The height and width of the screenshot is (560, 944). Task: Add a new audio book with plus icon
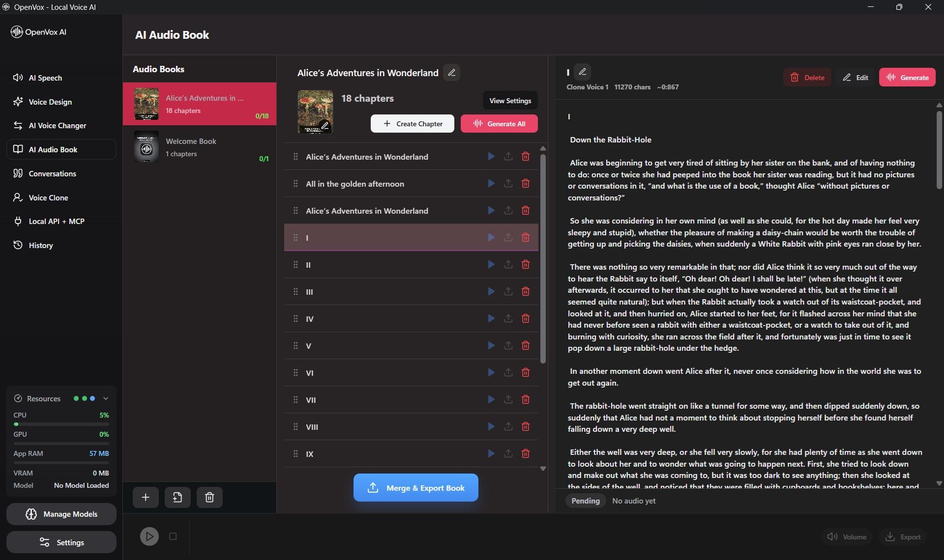pyautogui.click(x=146, y=497)
